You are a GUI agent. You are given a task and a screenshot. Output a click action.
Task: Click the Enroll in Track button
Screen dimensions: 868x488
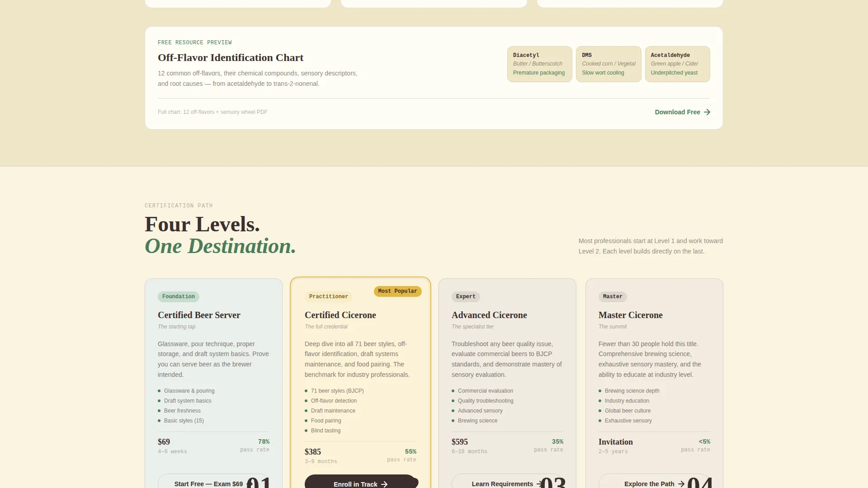pos(360,482)
